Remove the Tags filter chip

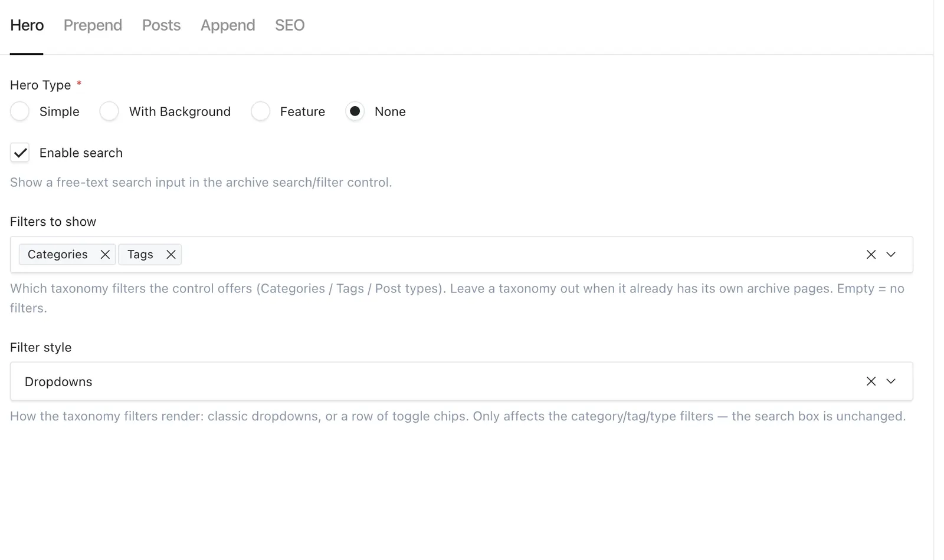(x=171, y=255)
